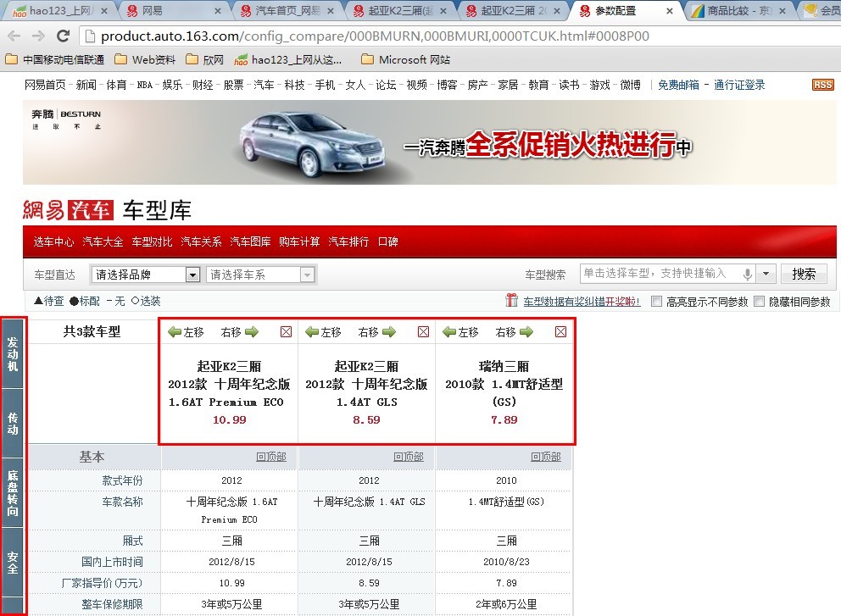Screen dimensions: 841x616
Task: Click 回顶部 link in first column
Action: coord(270,457)
